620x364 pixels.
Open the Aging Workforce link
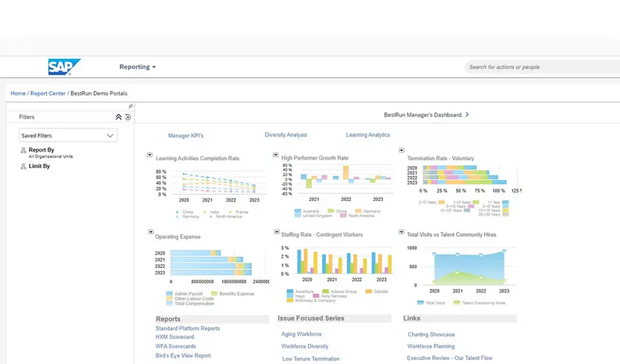(x=301, y=334)
